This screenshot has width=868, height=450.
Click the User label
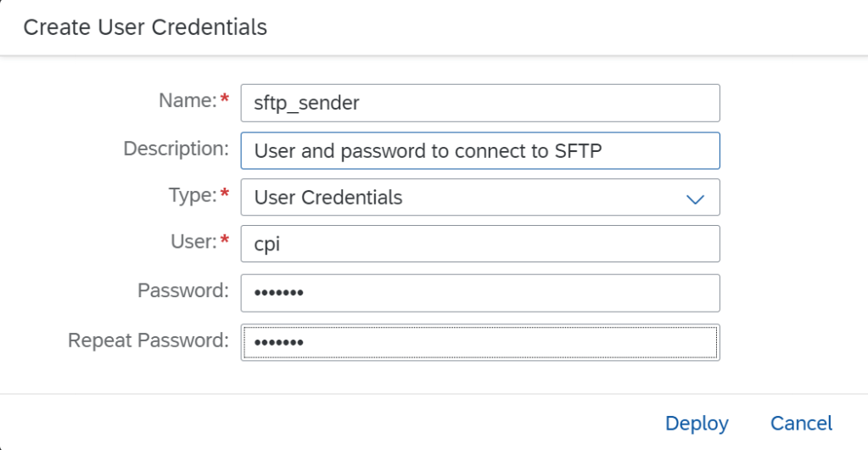193,242
